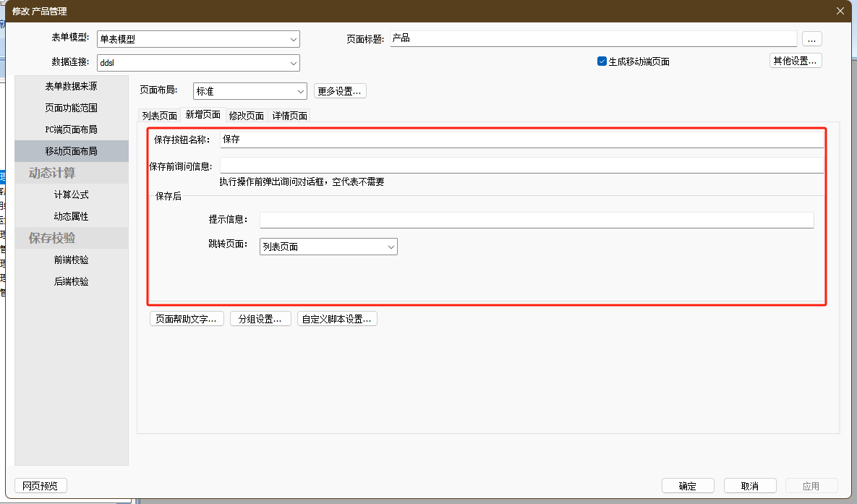Confirm with the 确定 button

click(x=688, y=486)
